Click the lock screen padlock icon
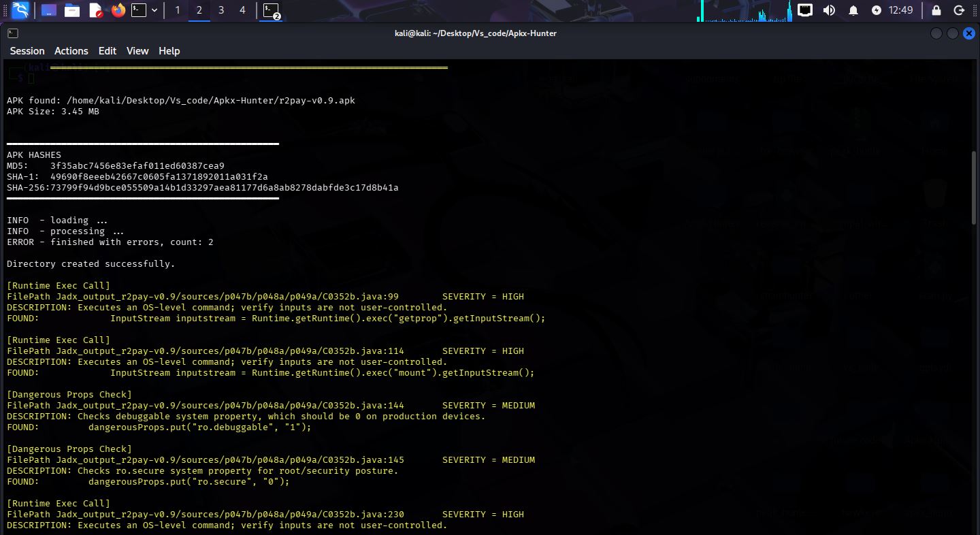Viewport: 980px width, 535px height. (936, 10)
